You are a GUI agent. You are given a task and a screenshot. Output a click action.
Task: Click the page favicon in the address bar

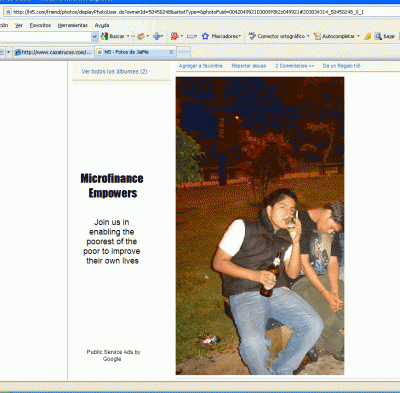pos(8,12)
